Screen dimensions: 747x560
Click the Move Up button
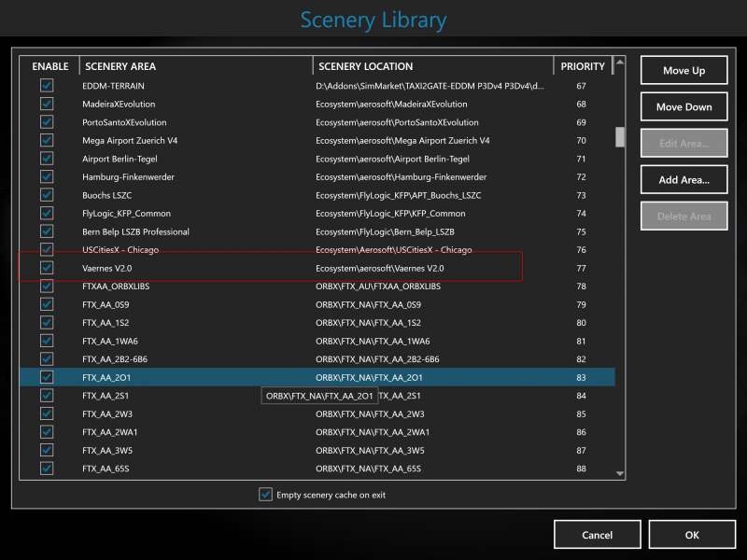click(x=684, y=71)
